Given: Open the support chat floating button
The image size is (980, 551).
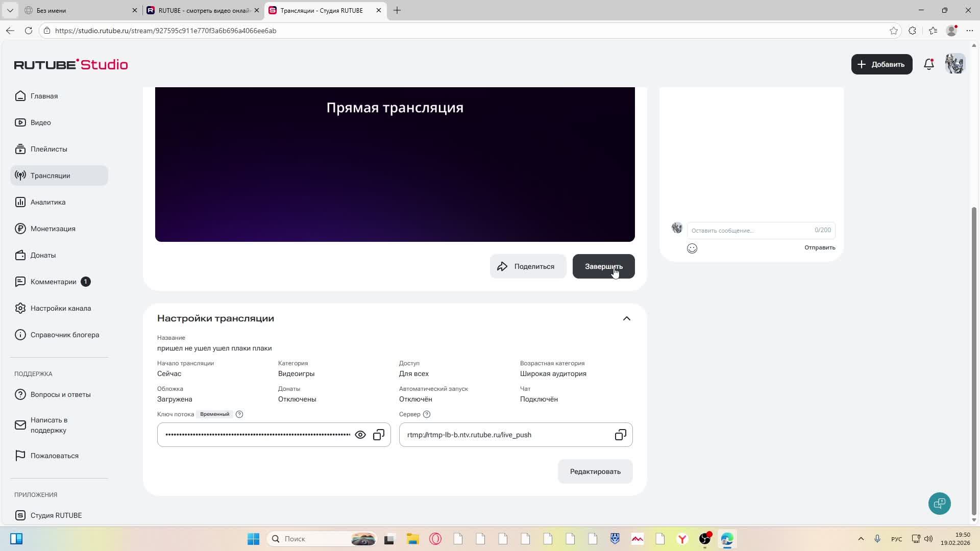Looking at the screenshot, I should click(939, 504).
